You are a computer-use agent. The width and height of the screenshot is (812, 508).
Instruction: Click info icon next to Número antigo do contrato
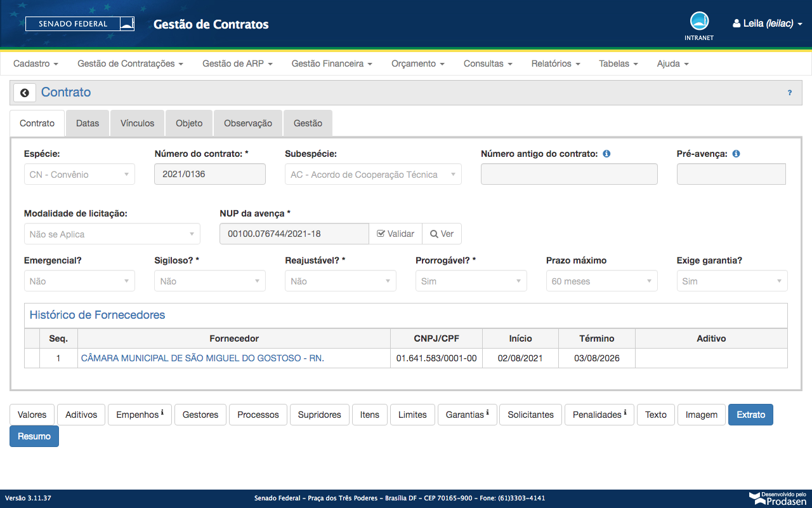click(x=606, y=154)
